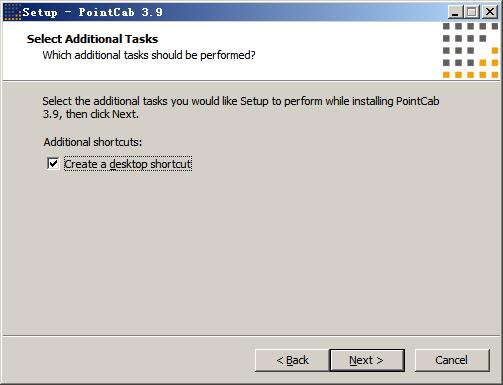The image size is (503, 385).
Task: Click the instruction text mentioning PointCab 3.9
Action: [241, 107]
